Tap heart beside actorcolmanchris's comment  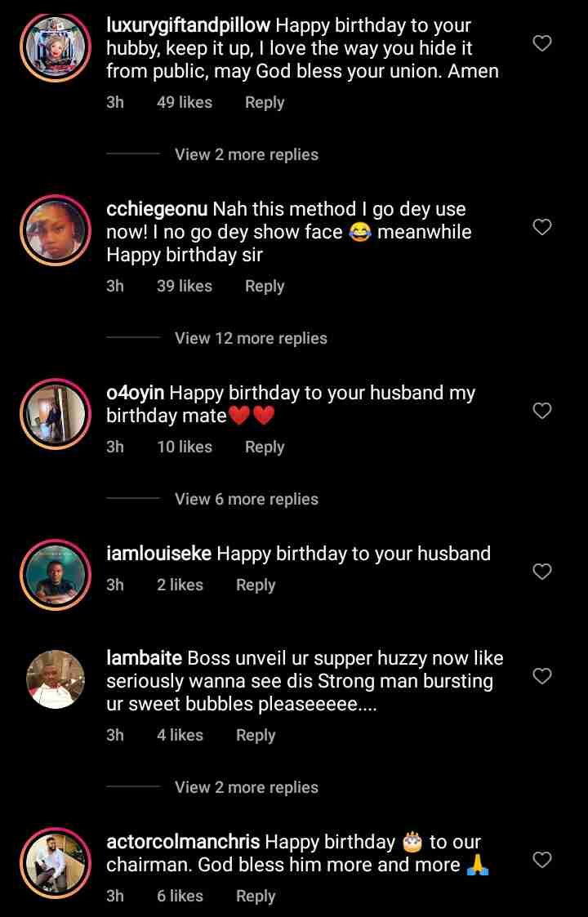542,860
